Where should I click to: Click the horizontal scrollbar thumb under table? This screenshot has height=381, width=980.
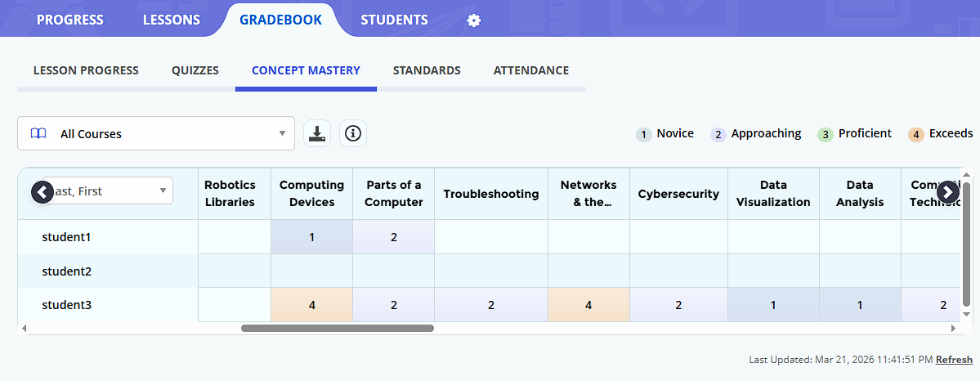point(338,328)
